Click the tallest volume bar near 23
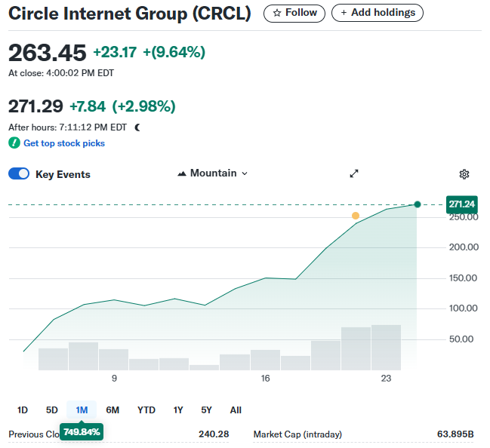Image resolution: width=490 pixels, height=448 pixels. (386, 348)
